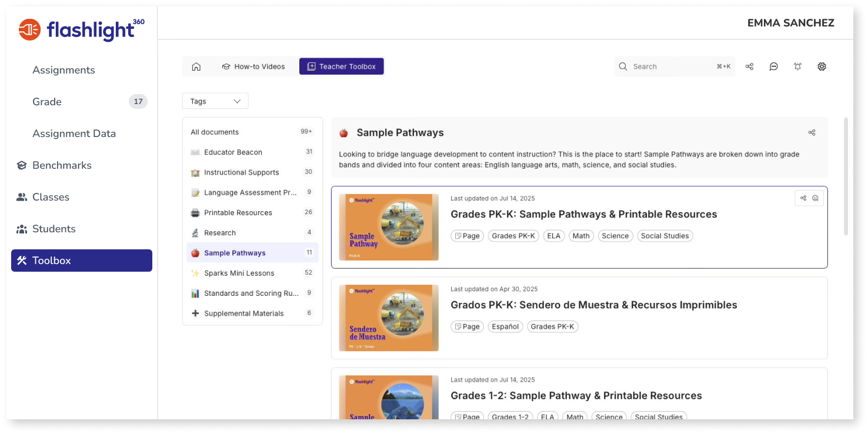Open Grades 1-2 Sample Pathway title
Screen dimensions: 868x434
pyautogui.click(x=576, y=395)
